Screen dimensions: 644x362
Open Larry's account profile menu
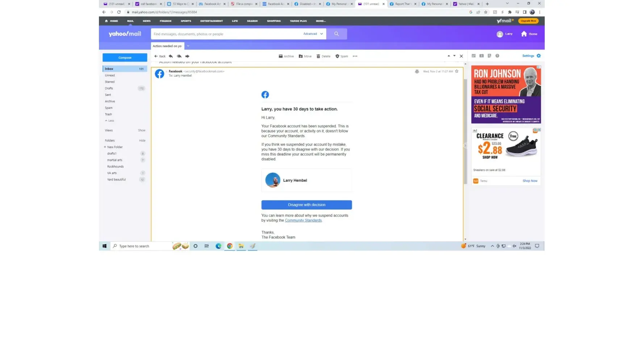pos(505,34)
